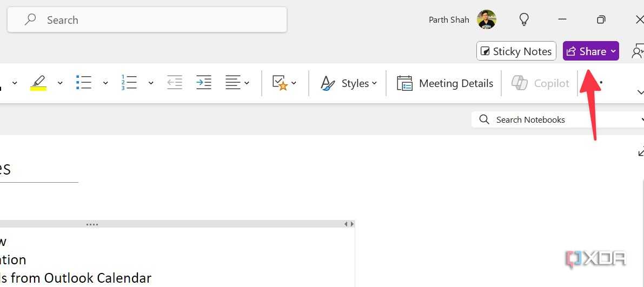
Task: Open Sticky Notes
Action: (516, 51)
